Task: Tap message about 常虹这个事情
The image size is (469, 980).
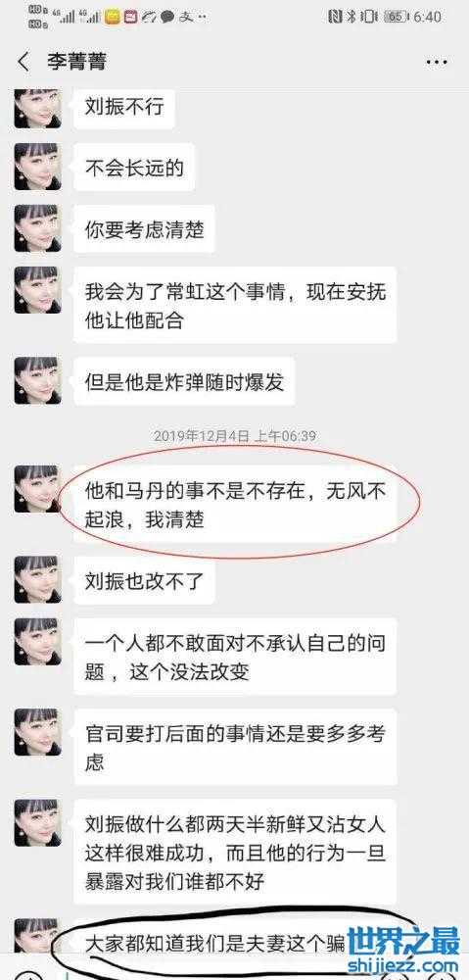Action: coord(235,305)
